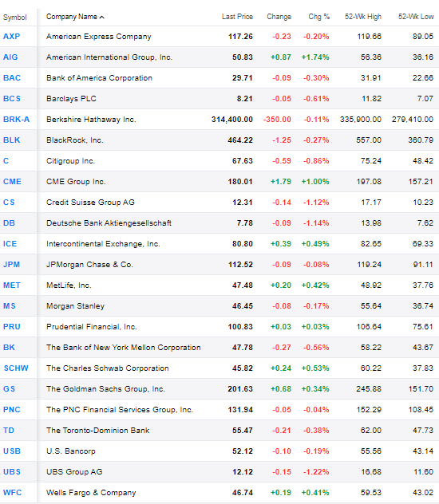The height and width of the screenshot is (504, 439).
Task: Select the American Express Company name cell
Action: point(99,37)
